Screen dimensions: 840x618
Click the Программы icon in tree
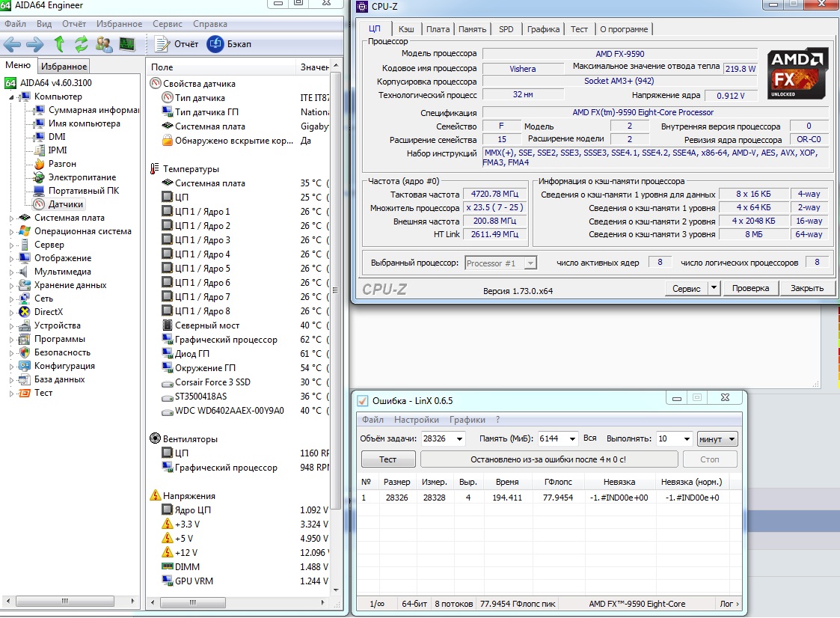point(24,339)
